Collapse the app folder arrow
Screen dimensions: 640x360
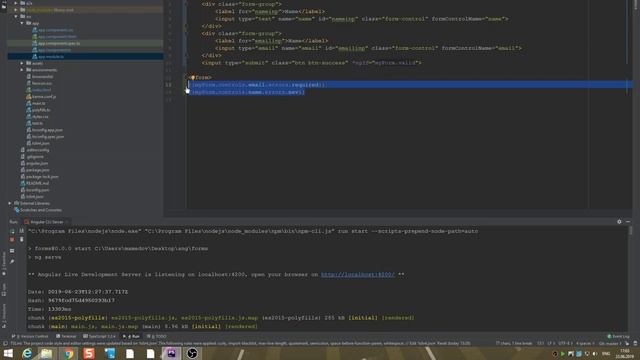pyautogui.click(x=22, y=23)
